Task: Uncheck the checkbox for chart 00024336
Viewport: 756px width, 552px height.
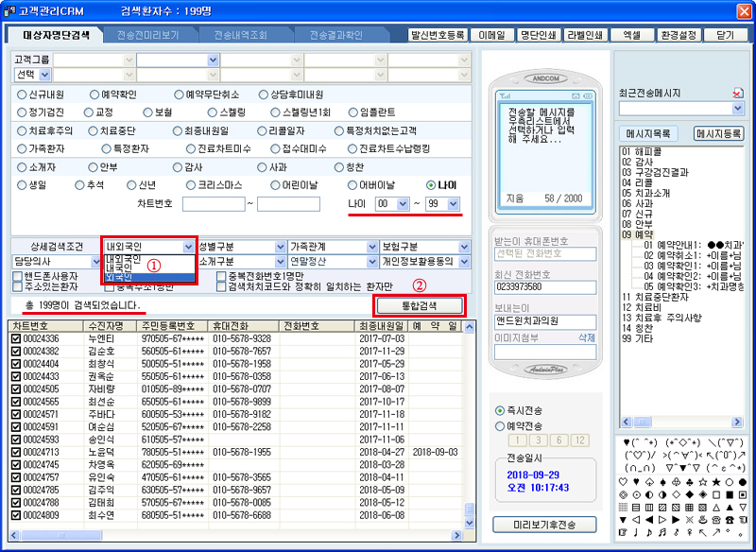Action: 15,338
